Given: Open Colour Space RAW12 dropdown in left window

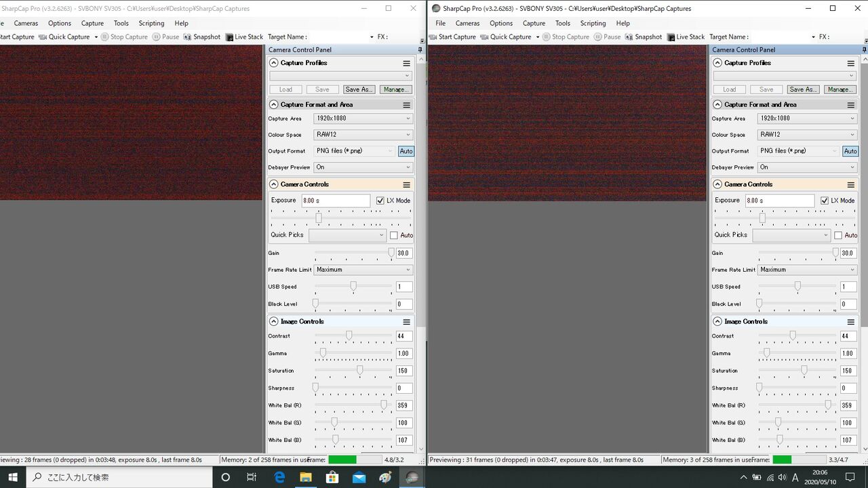Looking at the screenshot, I should click(x=363, y=135).
